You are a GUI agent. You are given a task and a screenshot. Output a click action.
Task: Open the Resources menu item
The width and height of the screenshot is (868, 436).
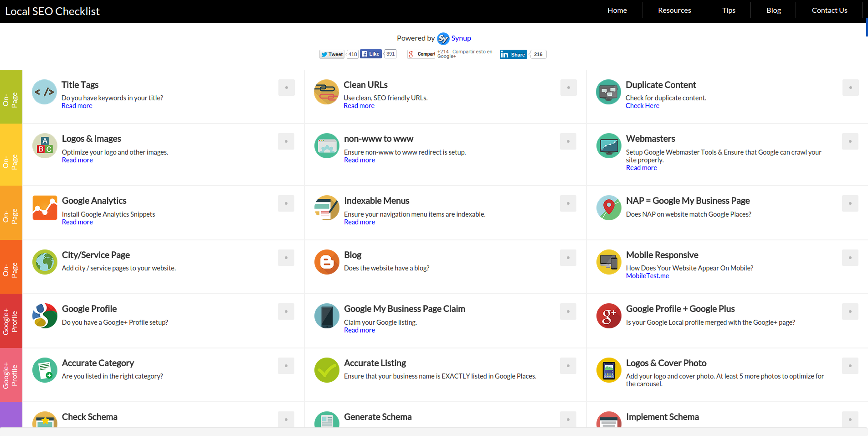click(x=674, y=10)
